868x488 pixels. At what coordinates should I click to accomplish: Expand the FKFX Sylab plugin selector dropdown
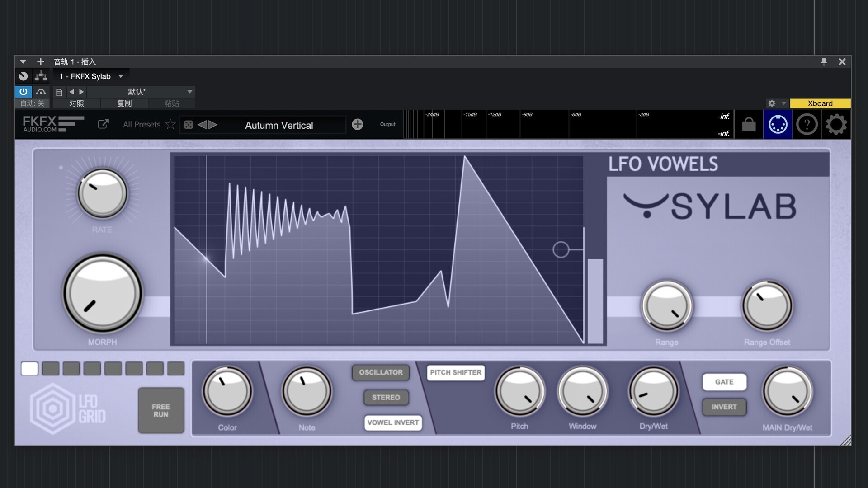(x=121, y=76)
